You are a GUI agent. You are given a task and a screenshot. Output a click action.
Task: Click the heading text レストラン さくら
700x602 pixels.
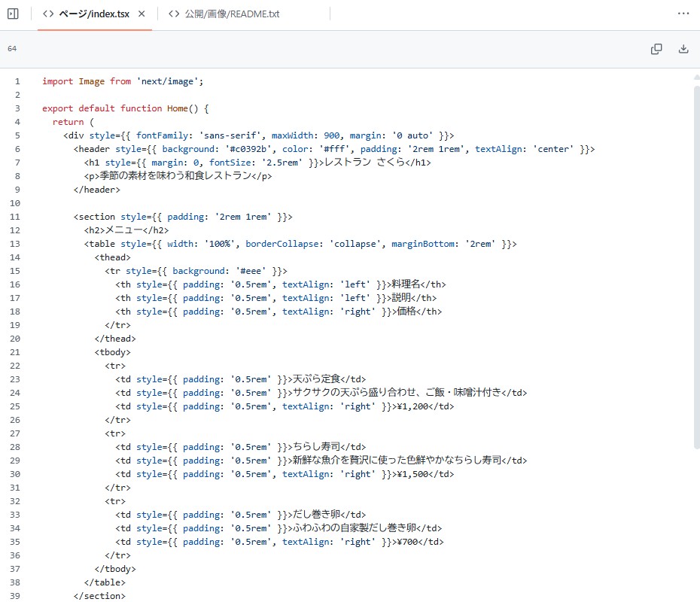pos(364,163)
